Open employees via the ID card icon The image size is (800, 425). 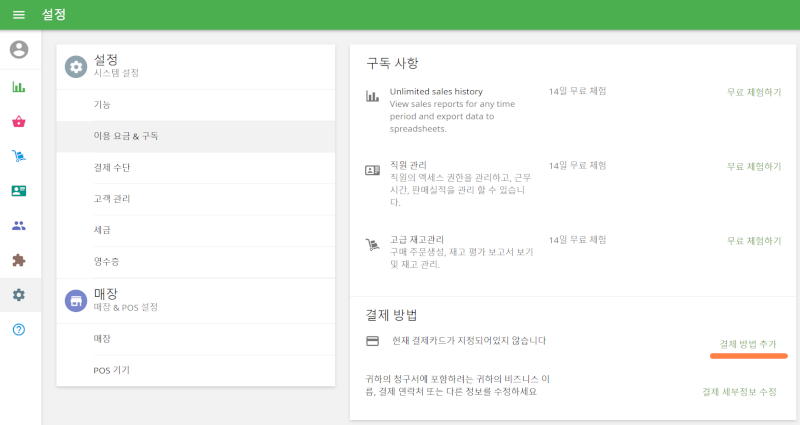click(x=19, y=191)
